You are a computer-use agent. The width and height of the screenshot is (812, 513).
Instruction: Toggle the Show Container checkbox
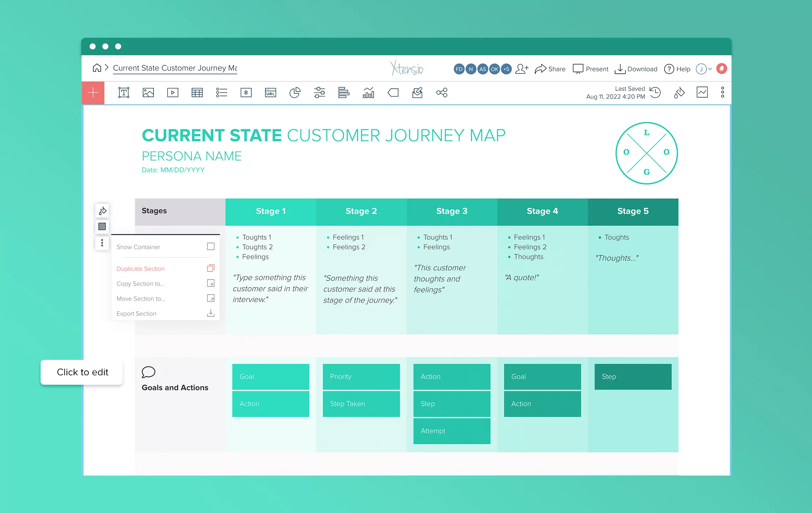pos(211,246)
